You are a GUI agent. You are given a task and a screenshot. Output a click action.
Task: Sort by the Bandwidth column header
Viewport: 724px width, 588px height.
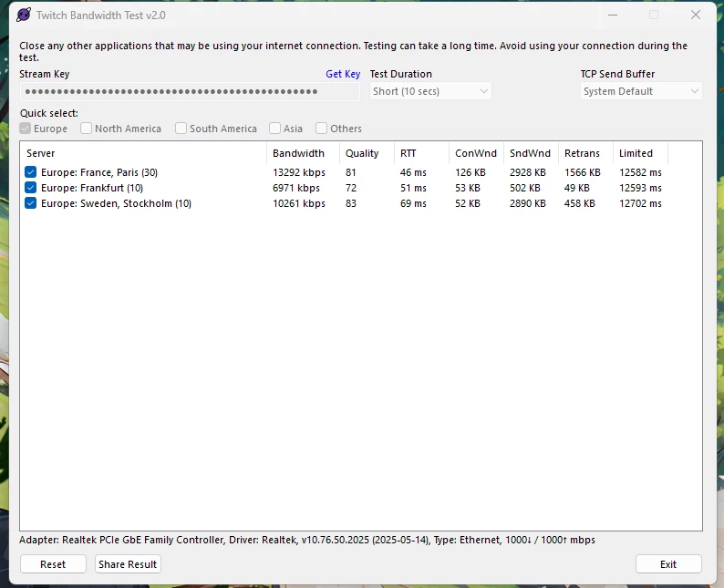(304, 153)
